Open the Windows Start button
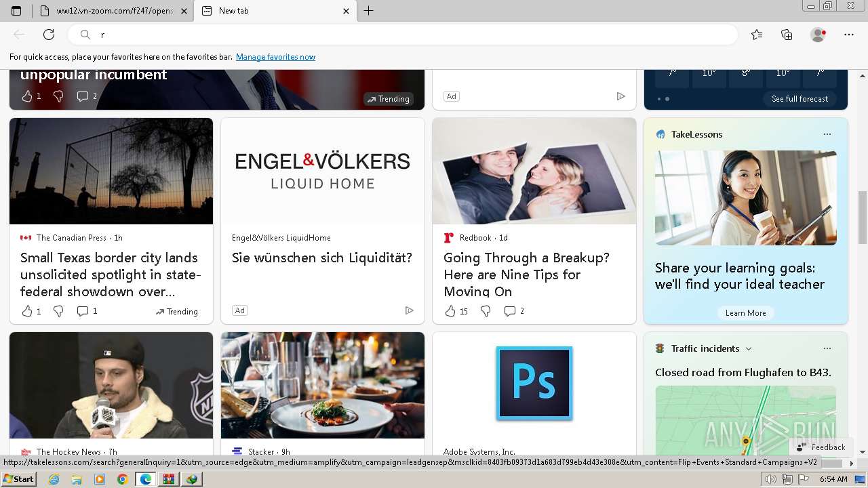The width and height of the screenshot is (868, 488). (x=18, y=479)
